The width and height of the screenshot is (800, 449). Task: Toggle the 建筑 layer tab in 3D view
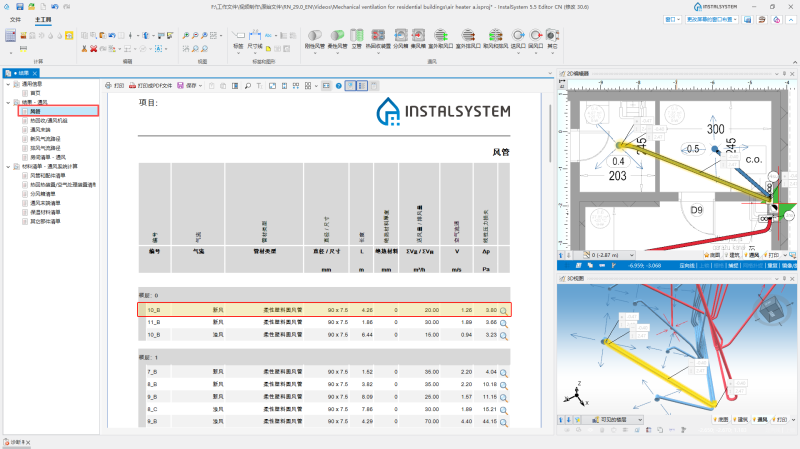(740, 419)
